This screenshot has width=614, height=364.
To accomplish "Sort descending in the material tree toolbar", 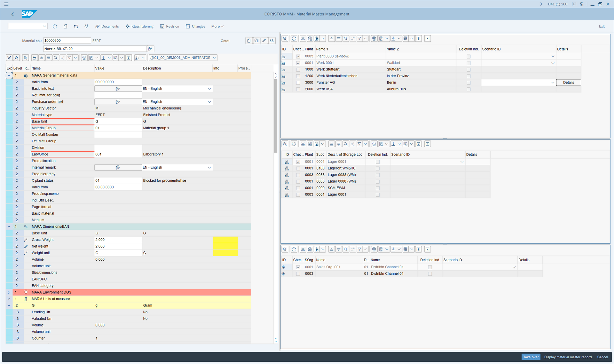I will tap(48, 58).
